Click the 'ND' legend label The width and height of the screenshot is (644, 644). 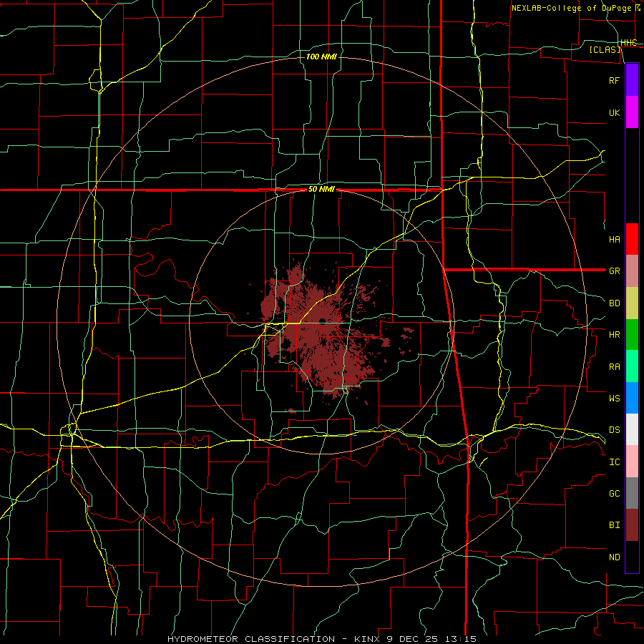[x=614, y=557]
